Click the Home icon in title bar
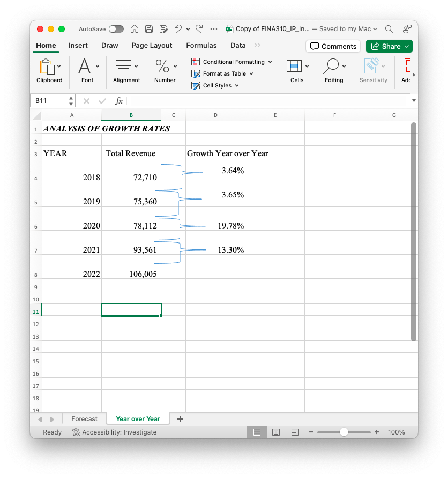 135,29
